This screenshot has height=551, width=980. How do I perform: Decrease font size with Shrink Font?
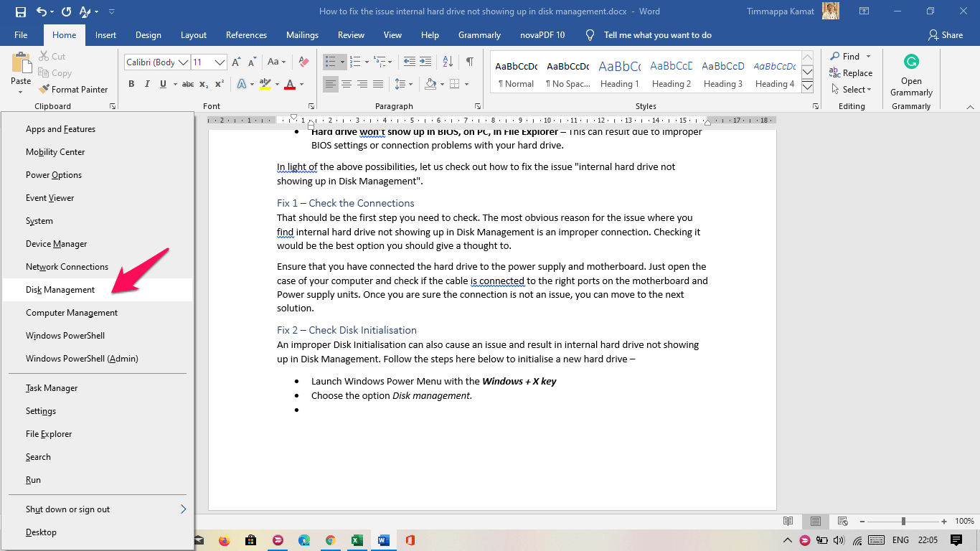pos(251,62)
